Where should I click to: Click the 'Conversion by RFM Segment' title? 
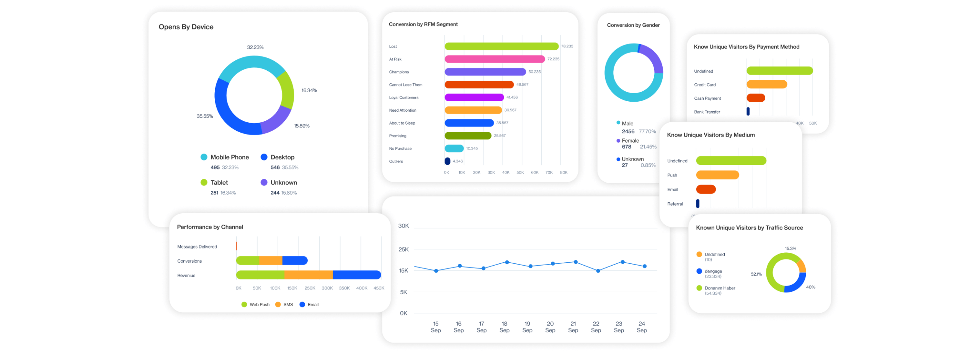[423, 24]
